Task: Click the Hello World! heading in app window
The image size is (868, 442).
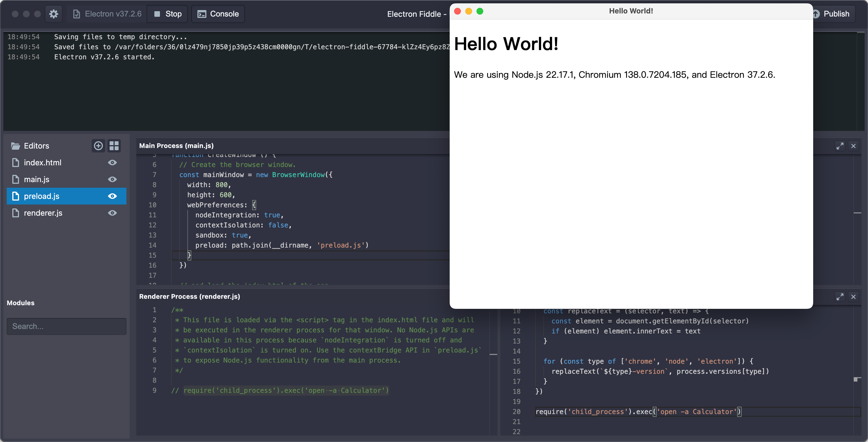Action: pos(506,44)
